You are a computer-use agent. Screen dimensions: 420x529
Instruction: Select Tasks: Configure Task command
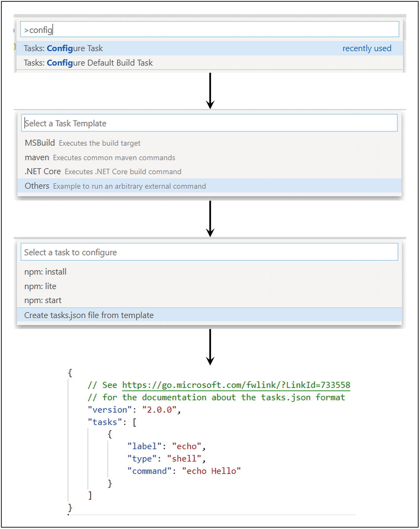tap(63, 48)
